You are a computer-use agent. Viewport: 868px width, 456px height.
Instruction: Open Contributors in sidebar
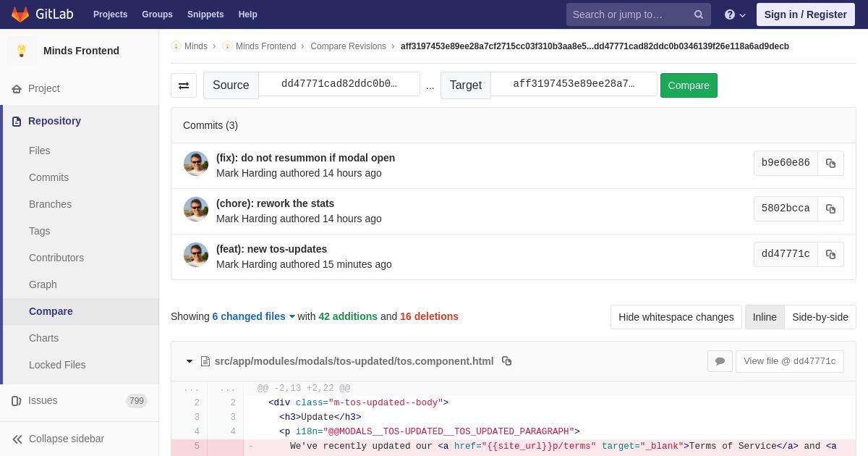[x=56, y=258]
